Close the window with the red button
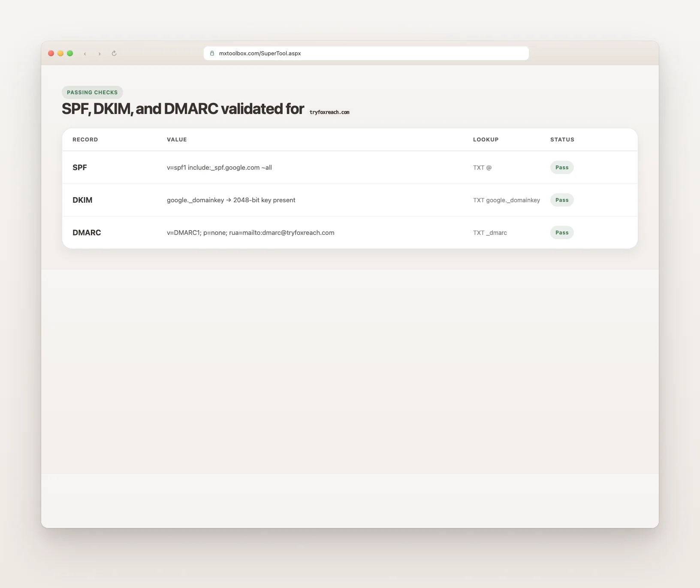Viewport: 700px width, 588px height. 51,53
